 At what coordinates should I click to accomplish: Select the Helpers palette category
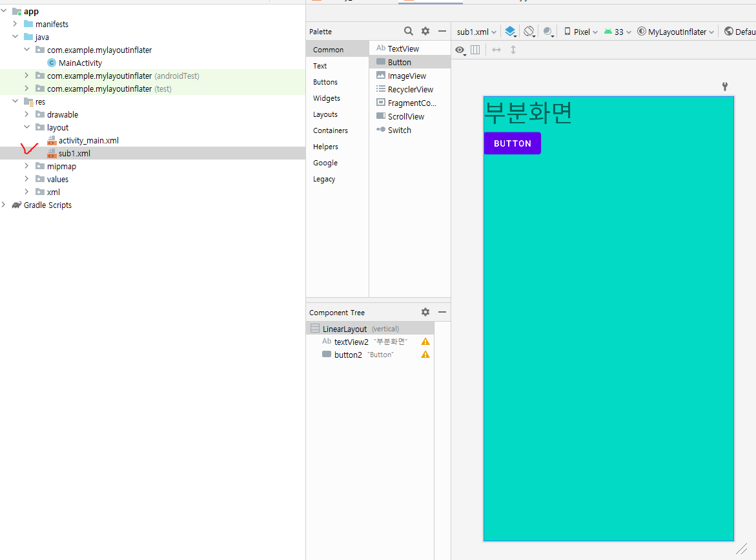pyautogui.click(x=337, y=147)
